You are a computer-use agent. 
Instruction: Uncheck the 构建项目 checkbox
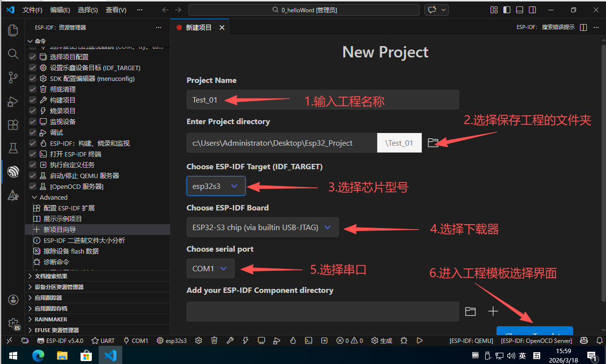[32, 100]
